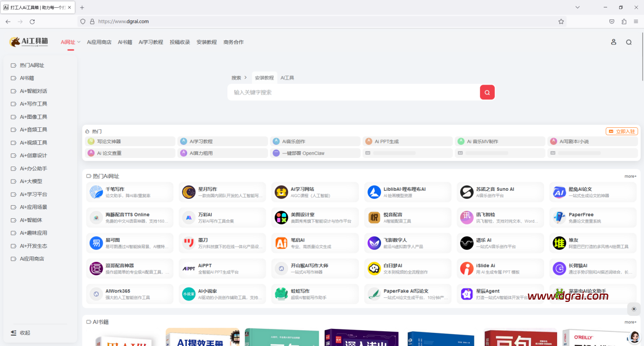Open the header search magnifier icon
This screenshot has width=644, height=346.
pyautogui.click(x=629, y=42)
